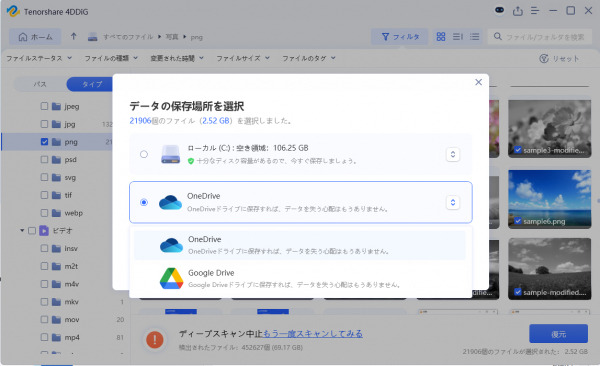Click もう一度スキャンしてみる rescan link
This screenshot has width=600, height=366.
click(312, 334)
